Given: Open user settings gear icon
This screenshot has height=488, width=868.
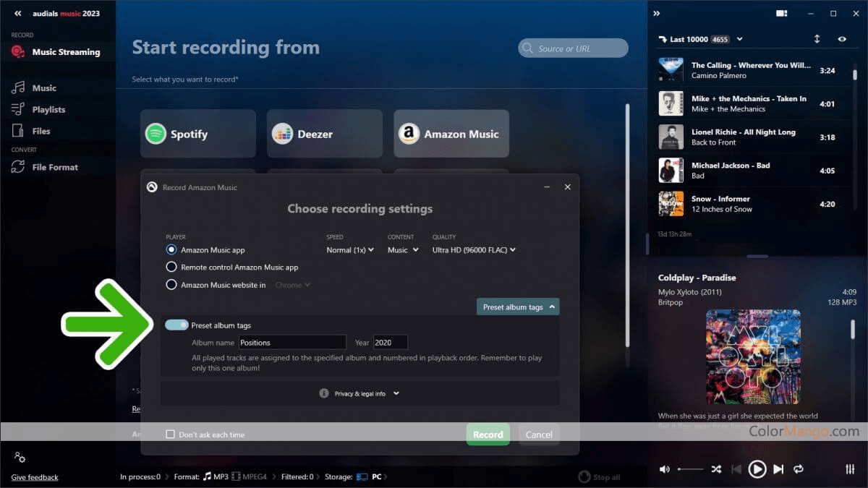Looking at the screenshot, I should 20,457.
